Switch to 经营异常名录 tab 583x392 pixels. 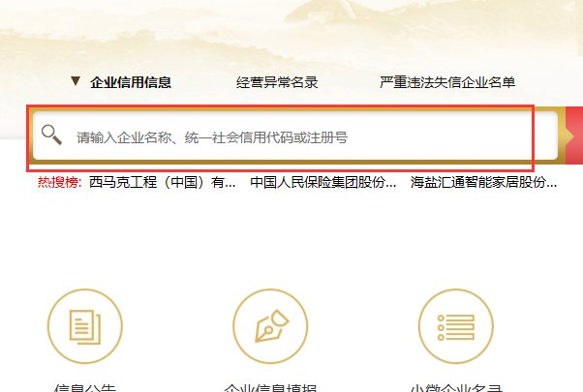[x=277, y=82]
